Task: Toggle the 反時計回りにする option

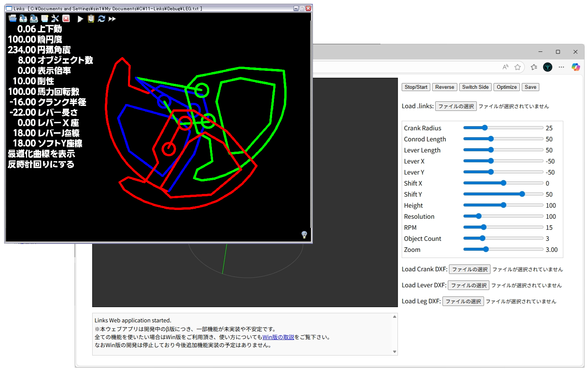Action: [41, 165]
